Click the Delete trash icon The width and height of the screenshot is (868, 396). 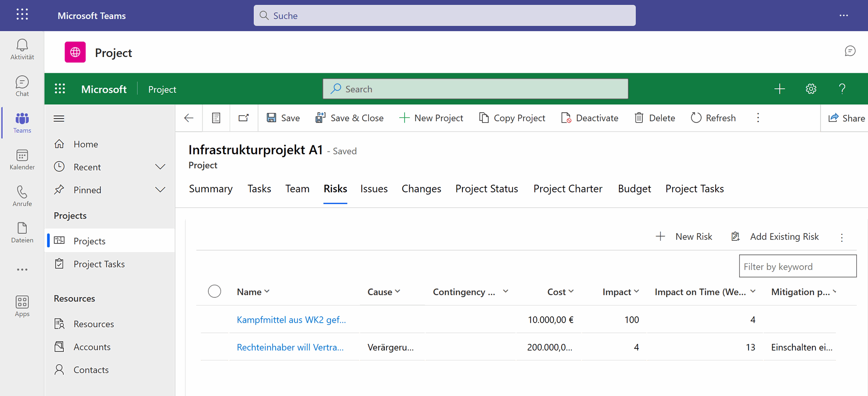coord(639,118)
